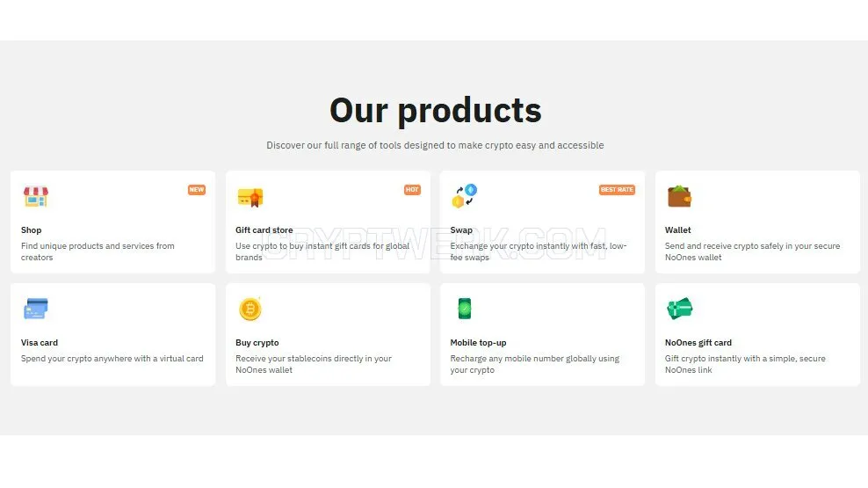Open the Shop product title
Image resolution: width=868 pixels, height=488 pixels.
tap(31, 229)
